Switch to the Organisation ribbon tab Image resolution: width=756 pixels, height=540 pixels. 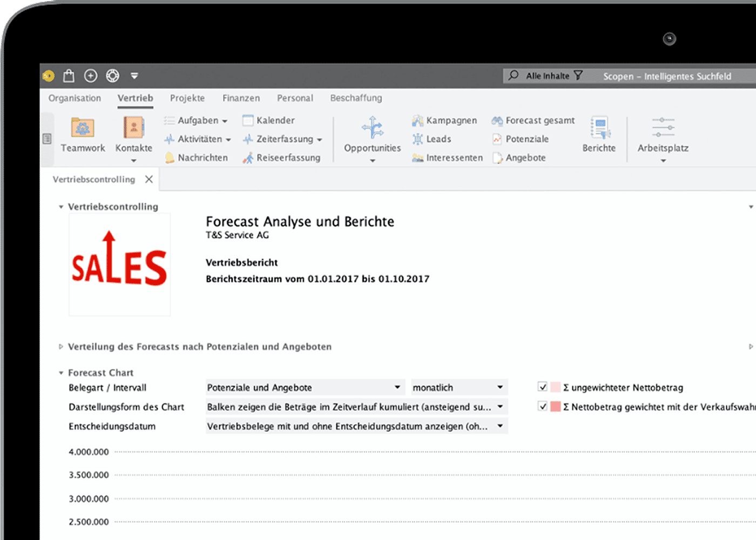click(x=75, y=98)
